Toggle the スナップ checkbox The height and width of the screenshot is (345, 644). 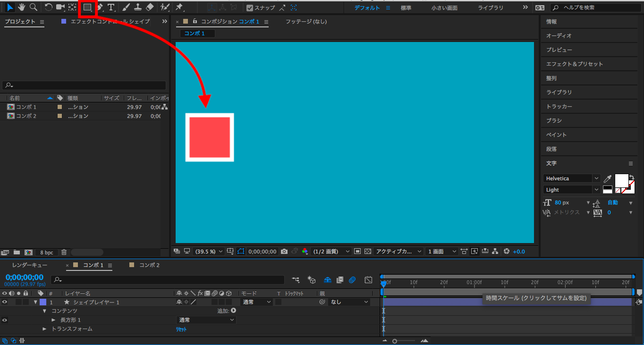click(250, 8)
